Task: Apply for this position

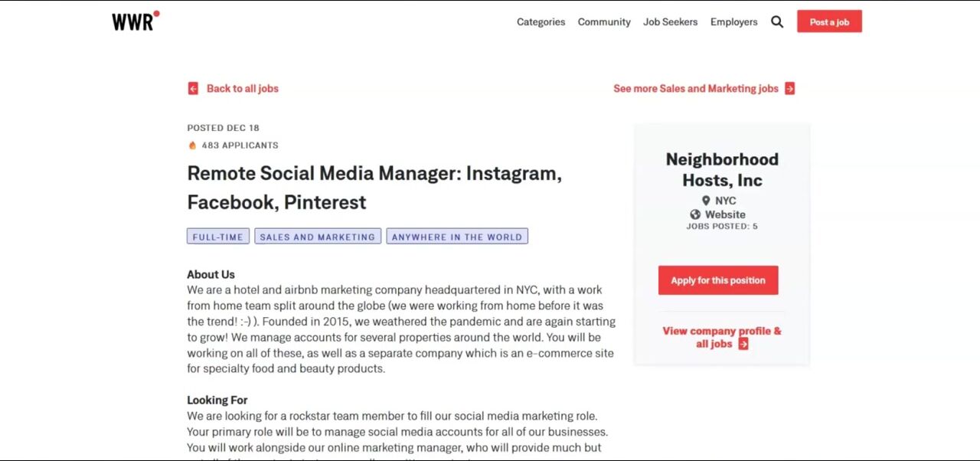Action: (x=718, y=280)
